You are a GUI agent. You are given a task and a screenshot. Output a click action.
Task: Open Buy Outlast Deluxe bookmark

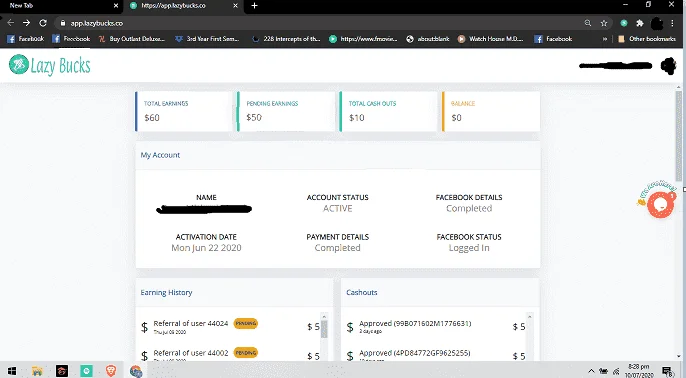tap(131, 39)
